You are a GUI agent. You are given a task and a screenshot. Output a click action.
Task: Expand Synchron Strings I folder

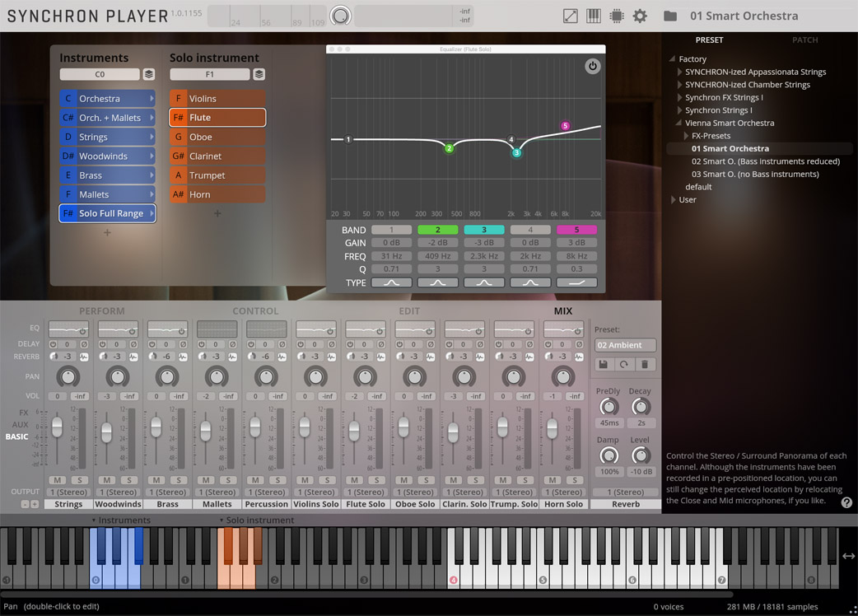(x=679, y=110)
